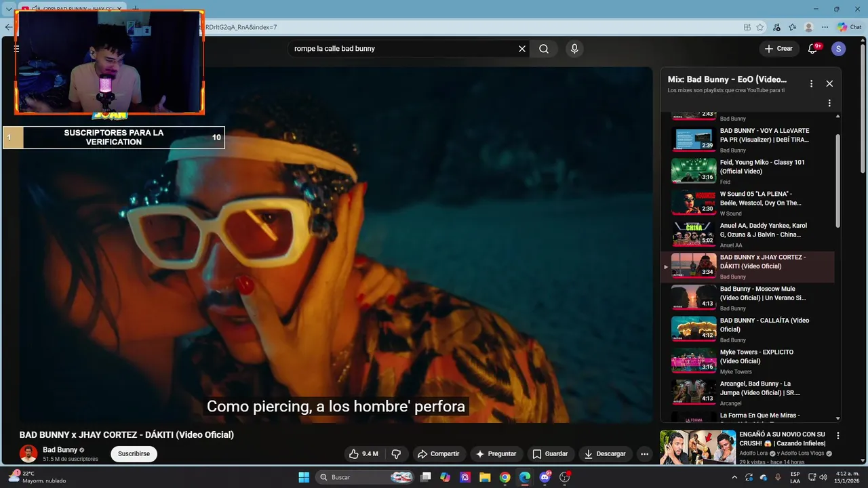Image resolution: width=868 pixels, height=488 pixels.
Task: Play BAD BUNNY CALLAÍTA video
Action: tap(747, 330)
